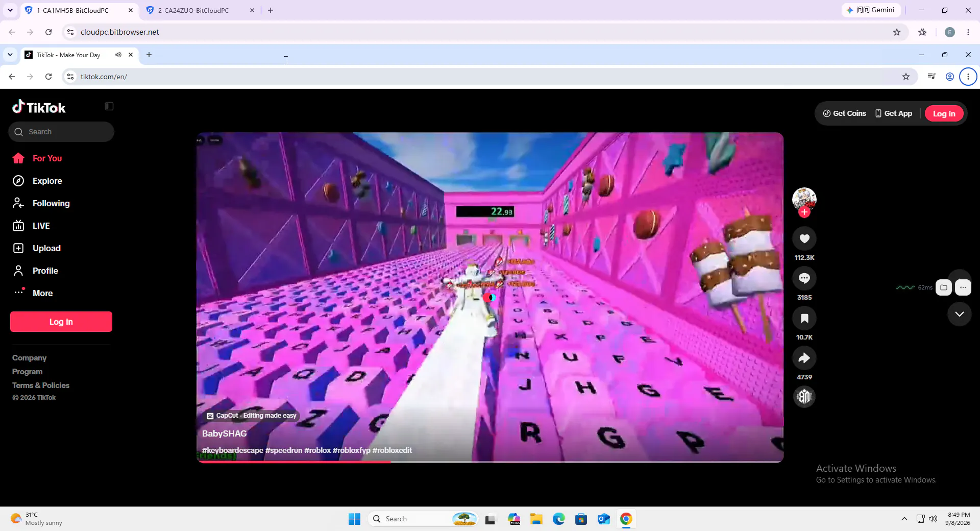Expand the Company footer section

tap(29, 358)
